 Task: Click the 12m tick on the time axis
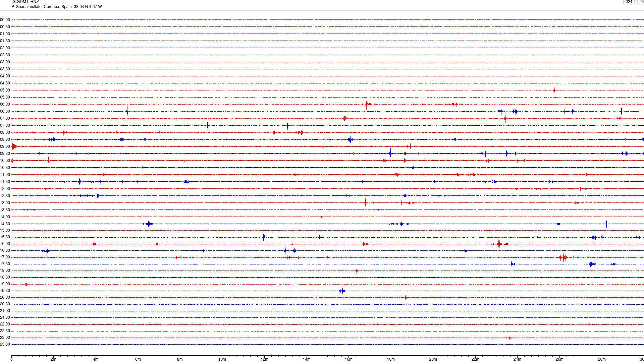click(264, 359)
